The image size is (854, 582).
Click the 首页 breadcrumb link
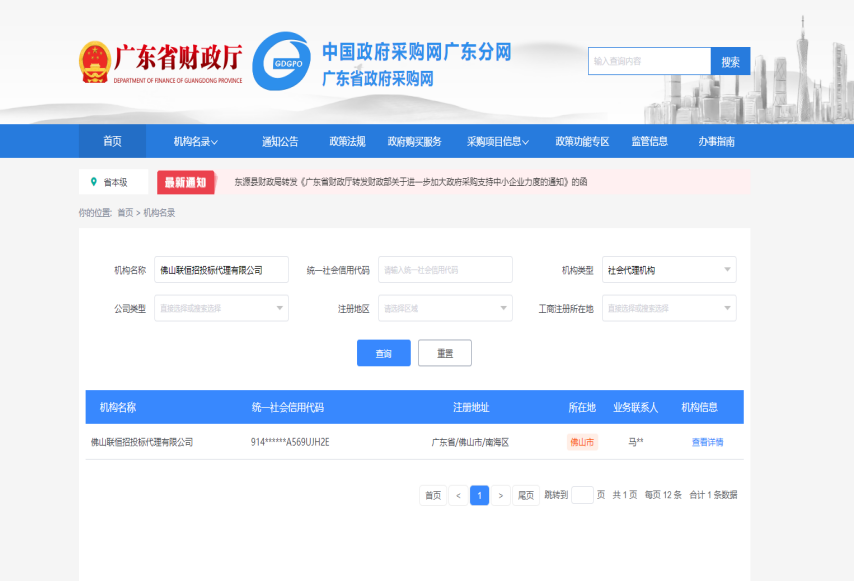(125, 213)
